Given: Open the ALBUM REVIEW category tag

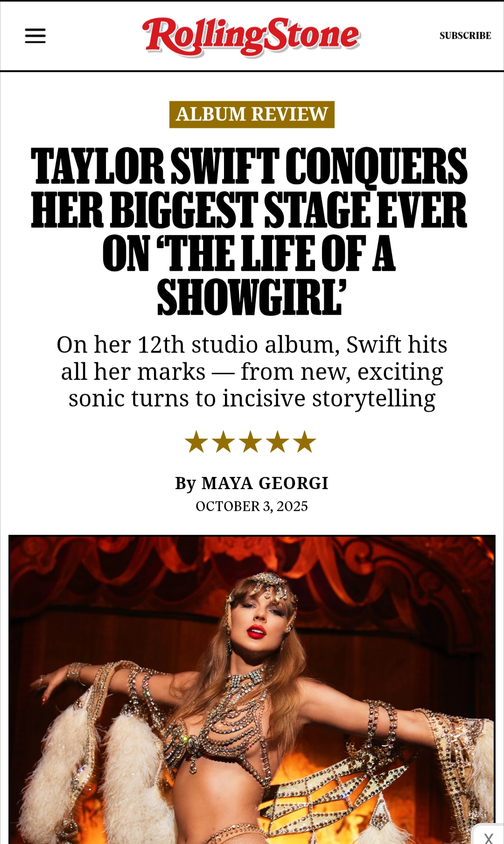Looking at the screenshot, I should [x=252, y=114].
